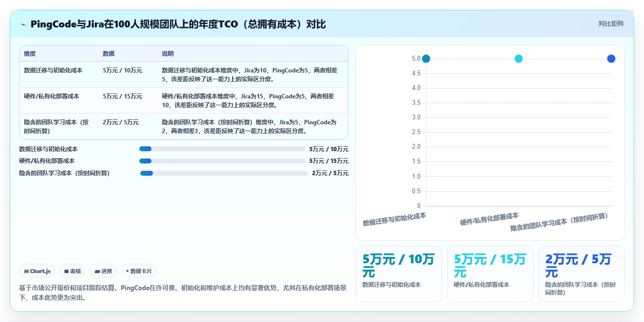Click x-axis label 硬件/私有化部署成本
Screen dimensions: 644x322
489,219
